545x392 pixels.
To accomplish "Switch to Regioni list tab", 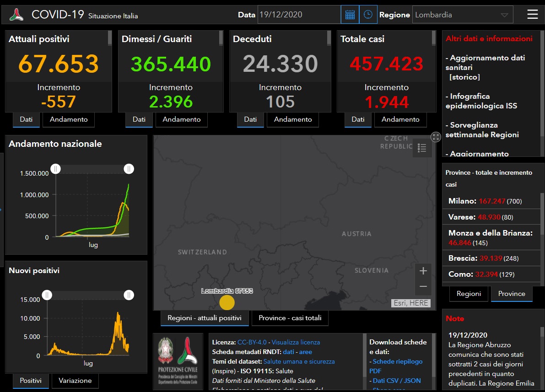I will point(469,294).
